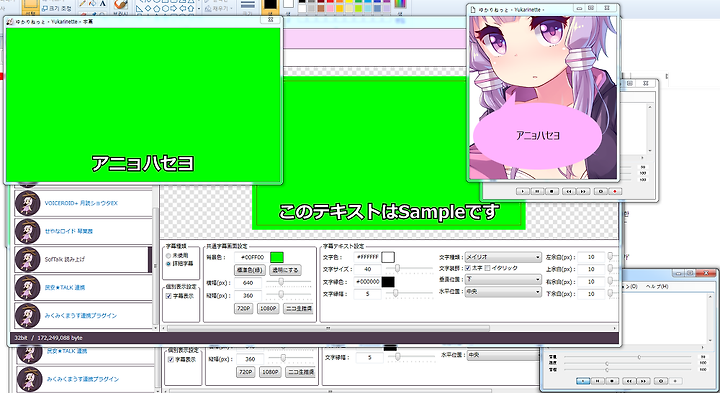The width and height of the screenshot is (720, 393).
Task: Select the Fill bucket tool in Paint
Action: 93,3
